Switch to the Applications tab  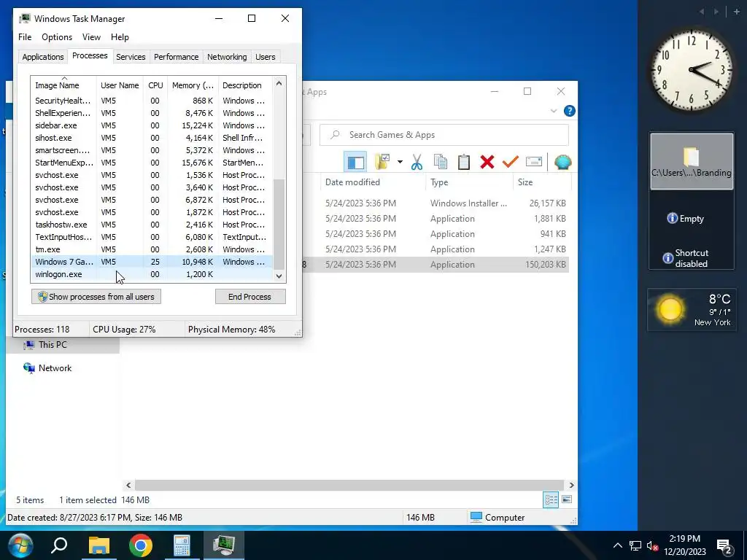43,57
